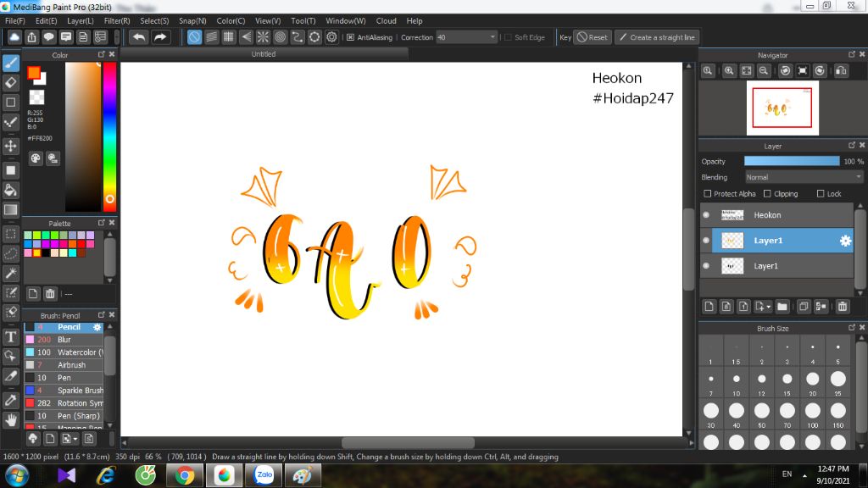Enable radial snap guide
The width and height of the screenshot is (868, 488).
263,37
